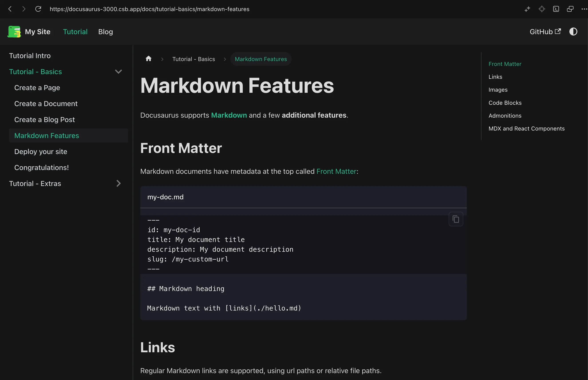Jump to Front Matter in table of contents
This screenshot has width=588, height=380.
(505, 64)
